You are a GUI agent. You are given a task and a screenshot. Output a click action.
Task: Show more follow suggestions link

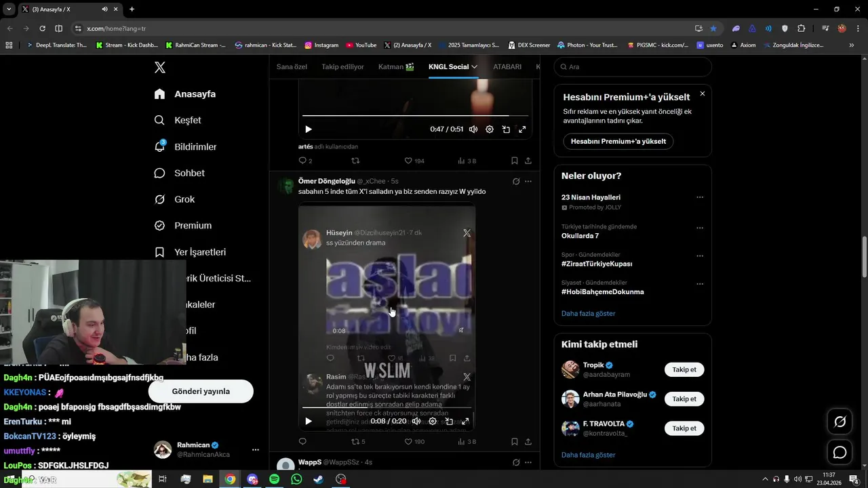point(588,455)
